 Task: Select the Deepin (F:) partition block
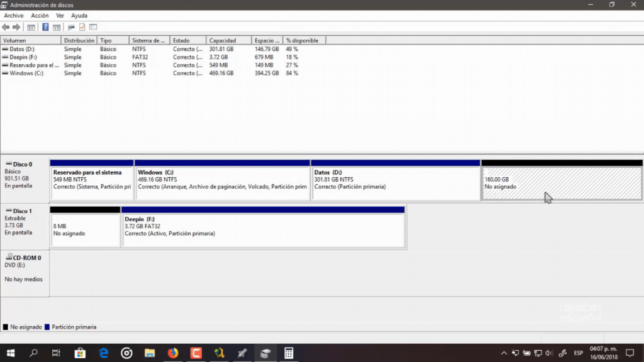(x=263, y=229)
